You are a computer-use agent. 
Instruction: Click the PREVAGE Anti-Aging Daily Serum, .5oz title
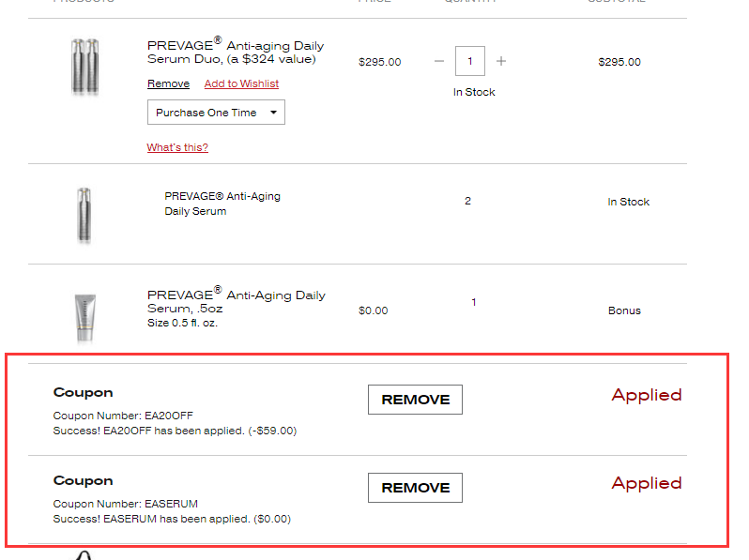pos(236,300)
